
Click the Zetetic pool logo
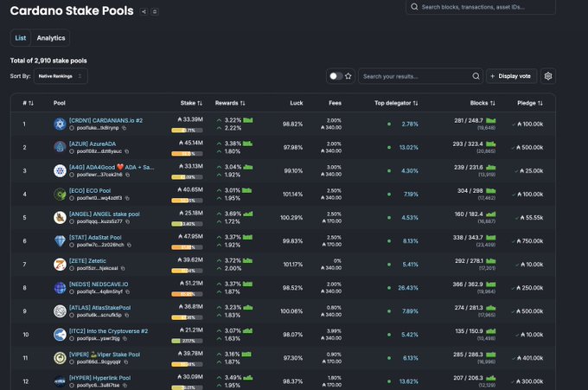(x=60, y=265)
